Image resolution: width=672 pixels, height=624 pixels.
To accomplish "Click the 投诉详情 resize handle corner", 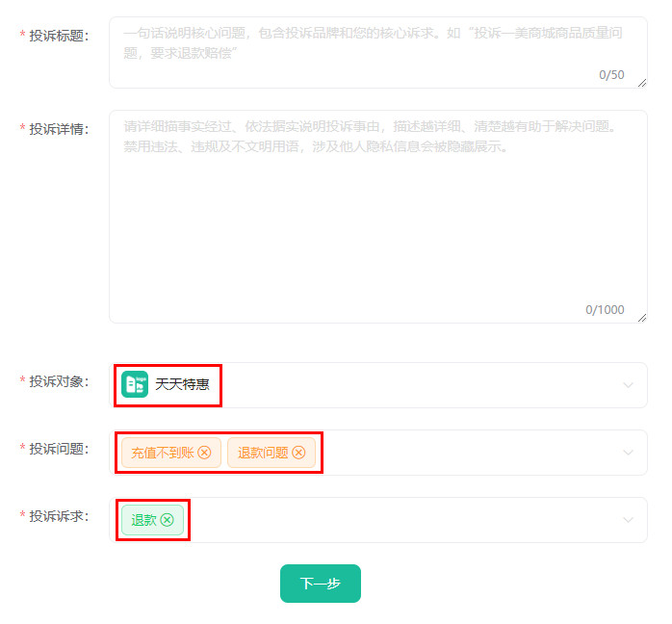I will (641, 318).
